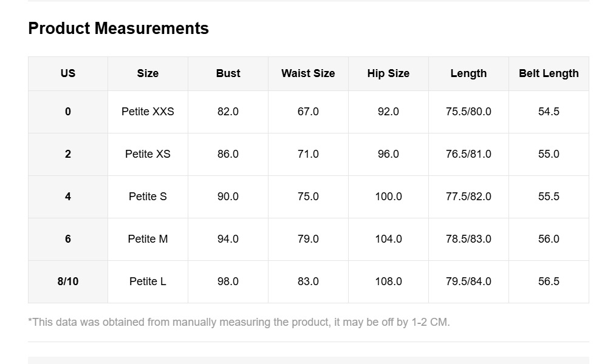Click the 56.5 belt length value

click(549, 281)
